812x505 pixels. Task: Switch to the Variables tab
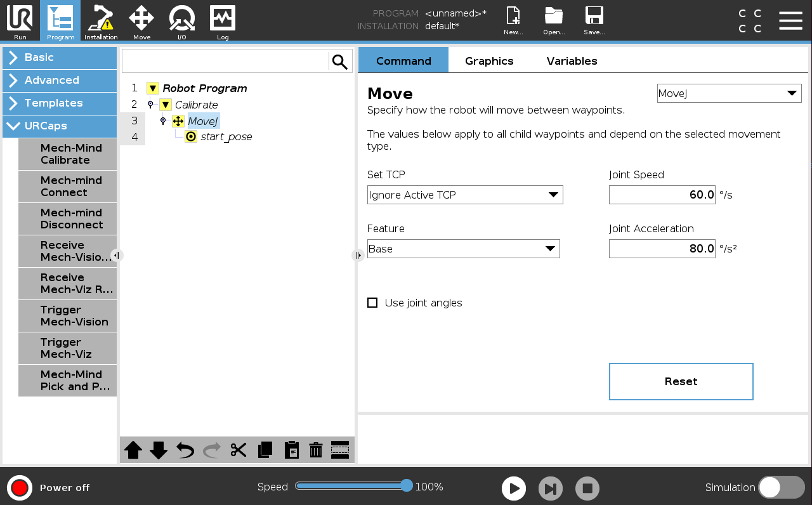(572, 61)
